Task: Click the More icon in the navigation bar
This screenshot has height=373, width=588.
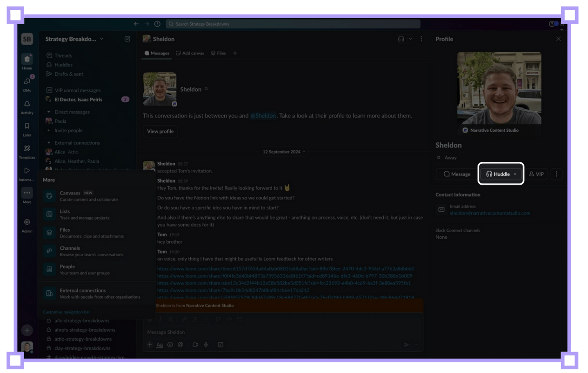Action: click(27, 193)
